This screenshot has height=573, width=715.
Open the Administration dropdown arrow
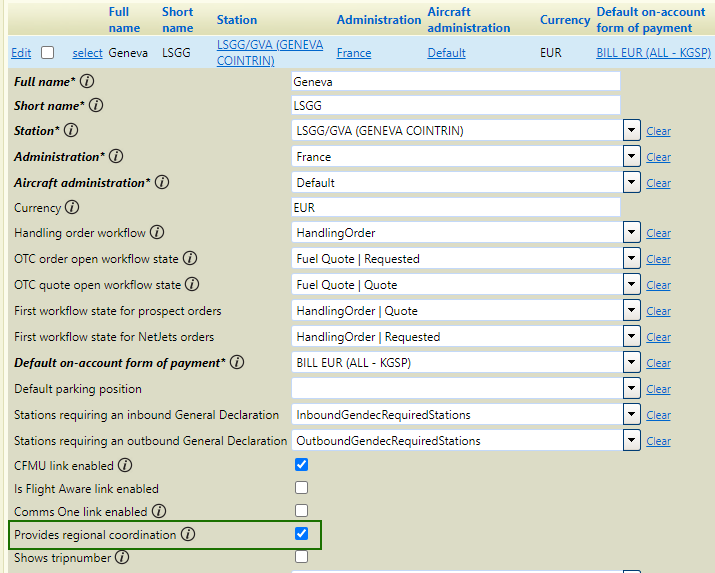pyautogui.click(x=632, y=156)
